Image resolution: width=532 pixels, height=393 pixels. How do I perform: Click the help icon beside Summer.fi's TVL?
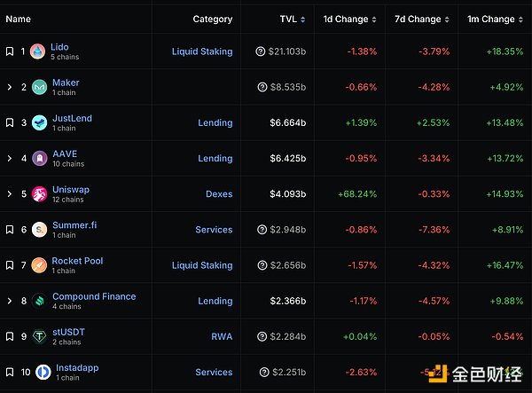261,230
